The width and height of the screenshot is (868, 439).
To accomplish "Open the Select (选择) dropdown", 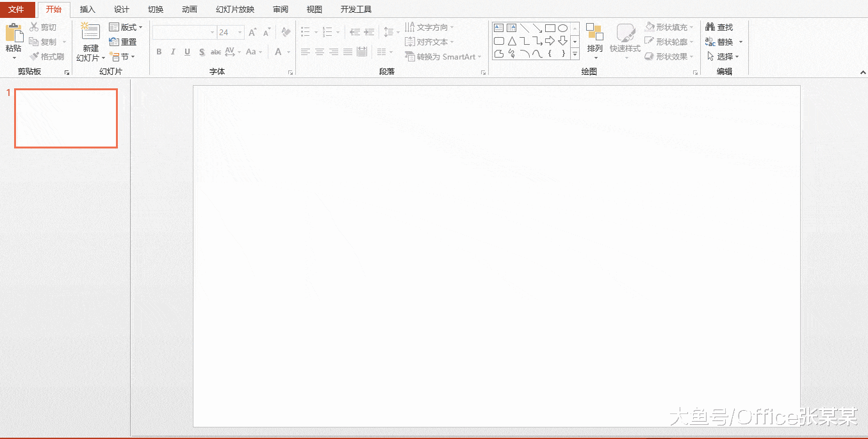I will 723,56.
